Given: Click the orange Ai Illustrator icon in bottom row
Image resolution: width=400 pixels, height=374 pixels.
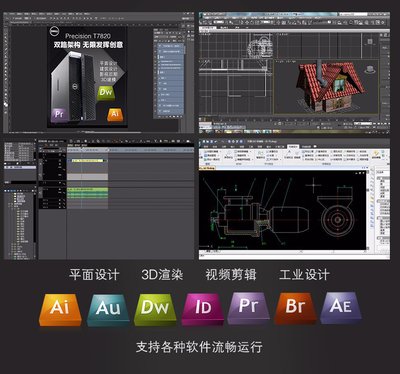Looking at the screenshot, I should (60, 309).
